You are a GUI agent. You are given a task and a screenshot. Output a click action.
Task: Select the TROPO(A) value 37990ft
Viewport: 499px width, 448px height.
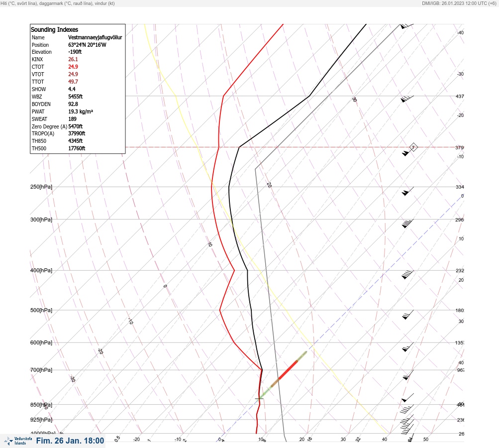[x=77, y=133]
